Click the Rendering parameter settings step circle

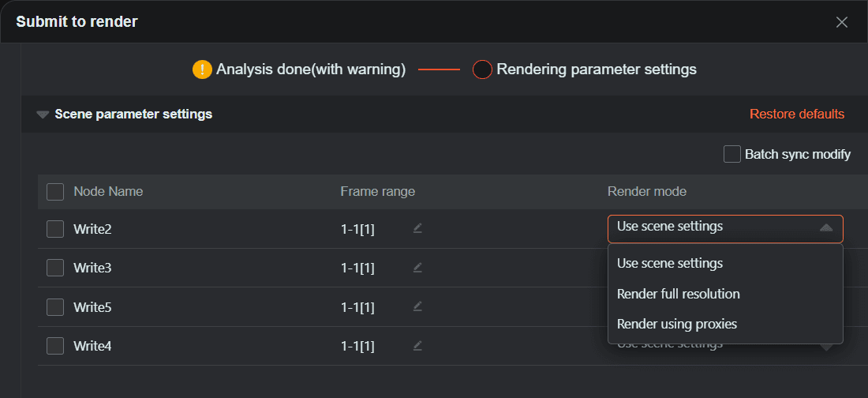click(482, 69)
